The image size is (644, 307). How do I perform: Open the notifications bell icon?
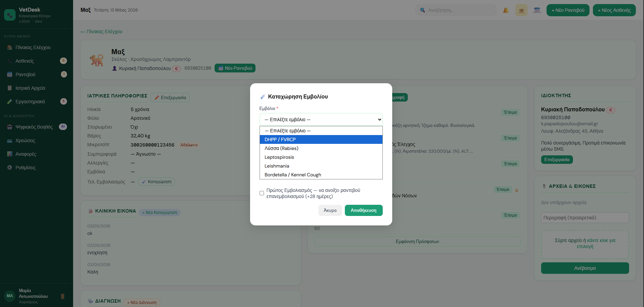point(506,10)
